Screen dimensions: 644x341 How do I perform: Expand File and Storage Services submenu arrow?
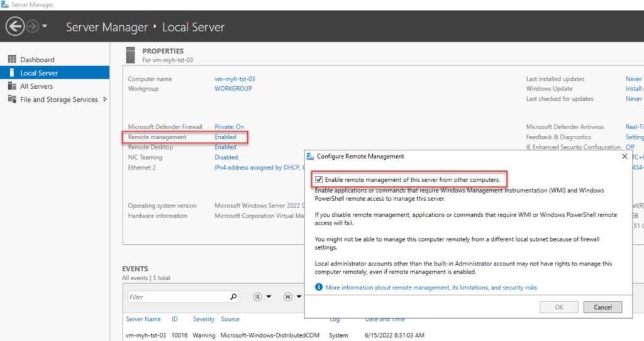[104, 99]
